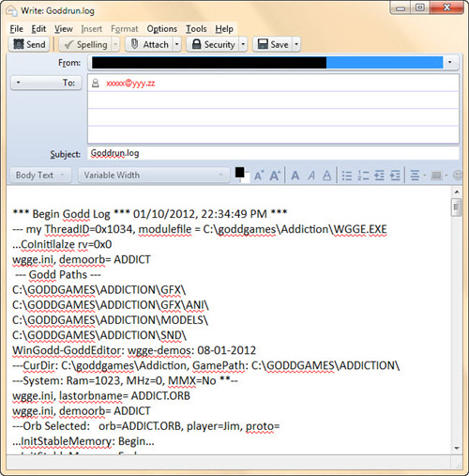This screenshot has width=469, height=476.
Task: Insert a smiley face
Action: tap(458, 176)
